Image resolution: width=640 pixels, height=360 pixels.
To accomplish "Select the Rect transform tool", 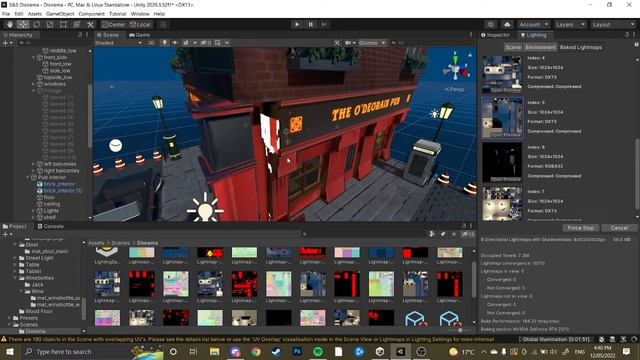I will [63, 24].
